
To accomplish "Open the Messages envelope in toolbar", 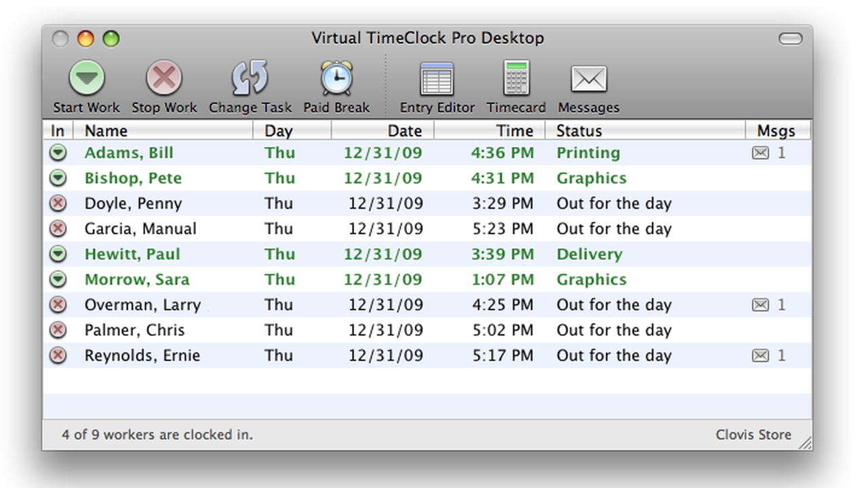I will click(589, 79).
